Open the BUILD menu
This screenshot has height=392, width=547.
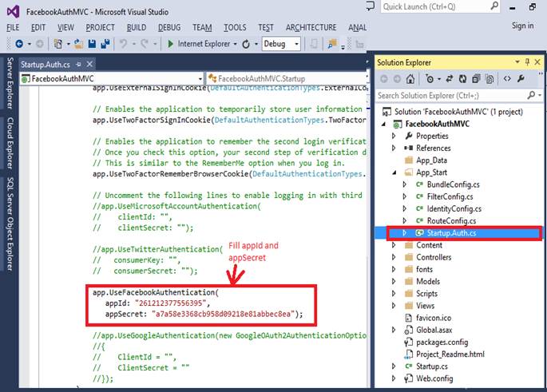pyautogui.click(x=137, y=28)
